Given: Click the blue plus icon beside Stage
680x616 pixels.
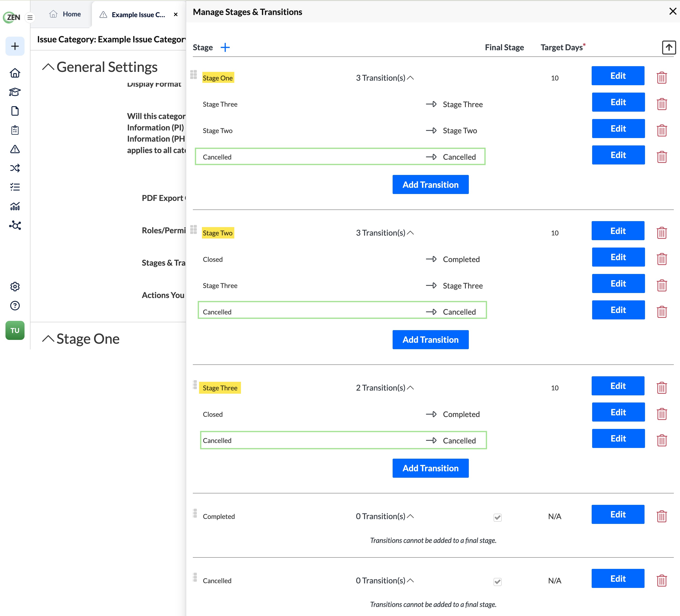Looking at the screenshot, I should click(225, 48).
